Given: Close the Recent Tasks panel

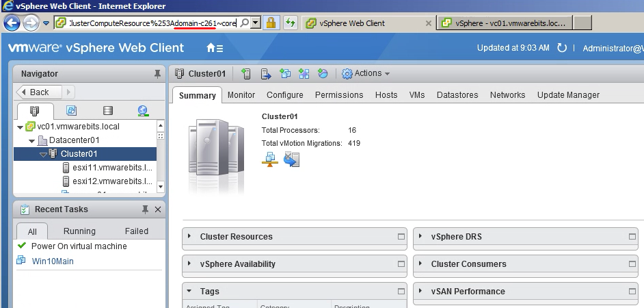Looking at the screenshot, I should (158, 209).
